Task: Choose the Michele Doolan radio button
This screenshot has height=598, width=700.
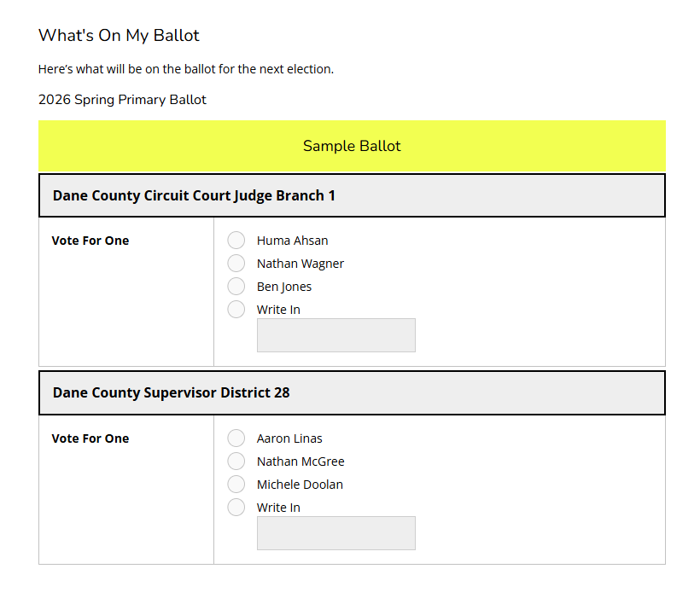Action: click(236, 485)
